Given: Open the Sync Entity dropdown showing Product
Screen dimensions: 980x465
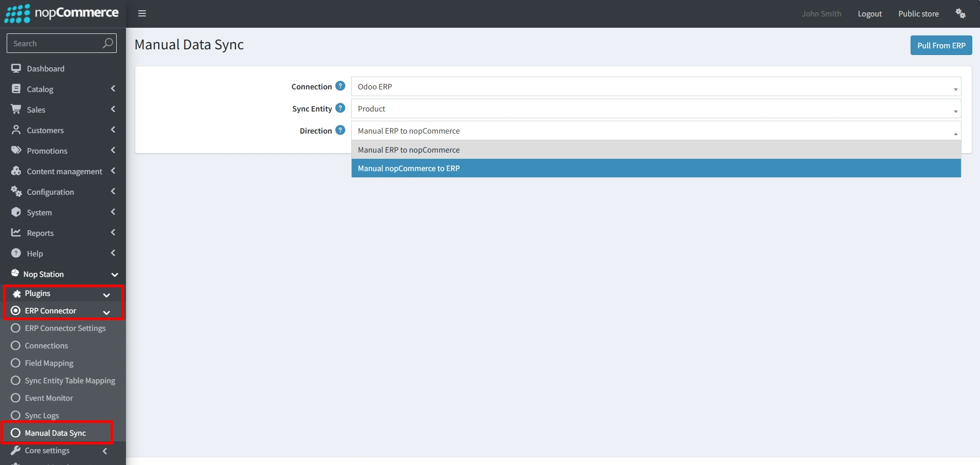Looking at the screenshot, I should point(656,108).
